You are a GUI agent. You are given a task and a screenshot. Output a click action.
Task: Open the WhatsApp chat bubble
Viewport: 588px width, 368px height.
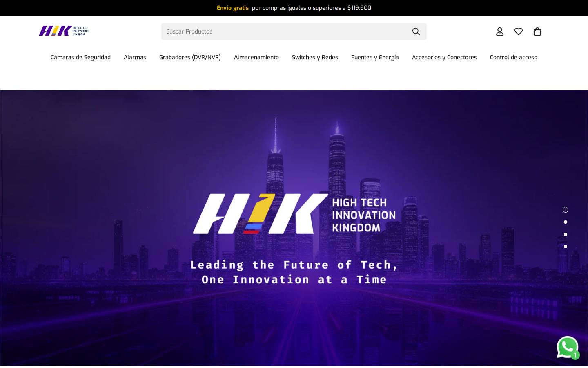(568, 348)
